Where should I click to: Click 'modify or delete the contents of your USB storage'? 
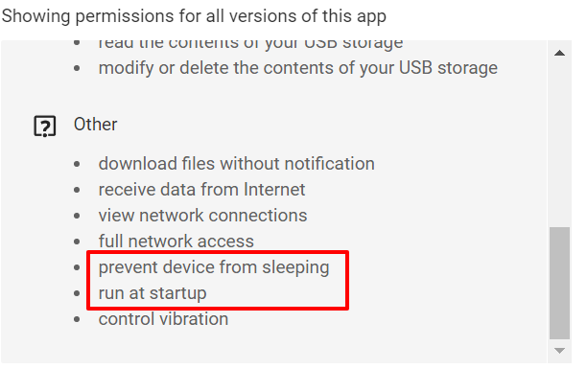[297, 68]
